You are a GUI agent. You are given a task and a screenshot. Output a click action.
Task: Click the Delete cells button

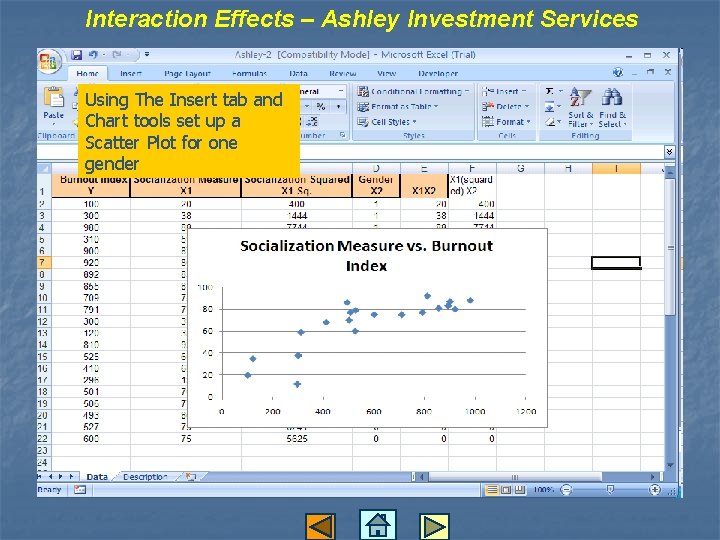pos(506,107)
